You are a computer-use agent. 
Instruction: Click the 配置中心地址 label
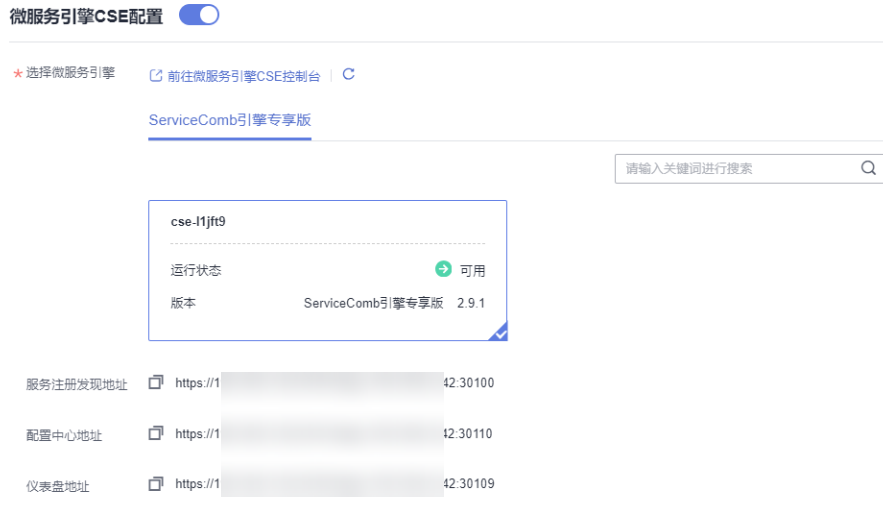64,435
